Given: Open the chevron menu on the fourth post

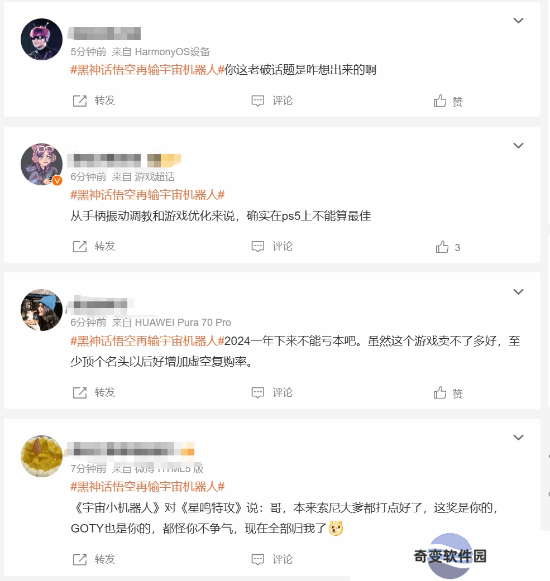Looking at the screenshot, I should (518, 437).
